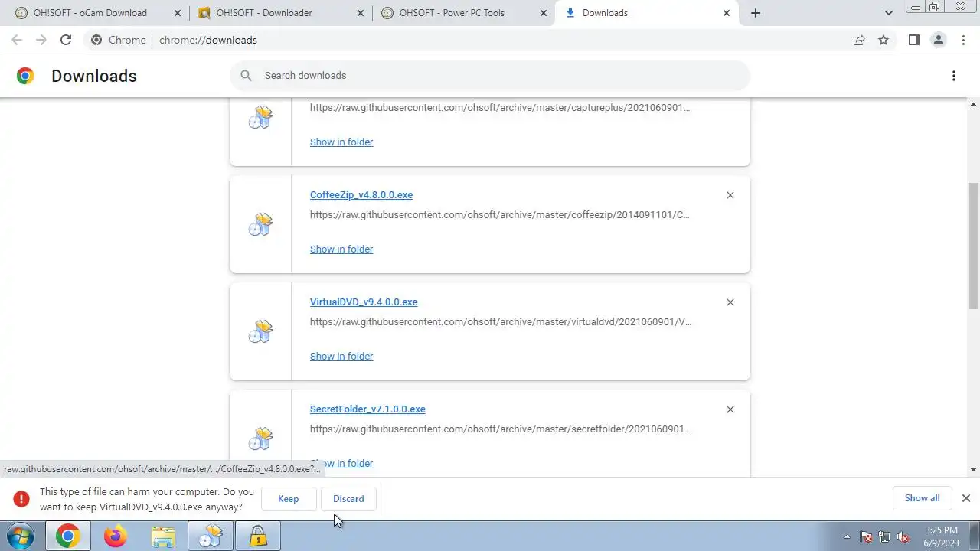Launch Firefox from the taskbar
This screenshot has height=551, width=980.
116,536
